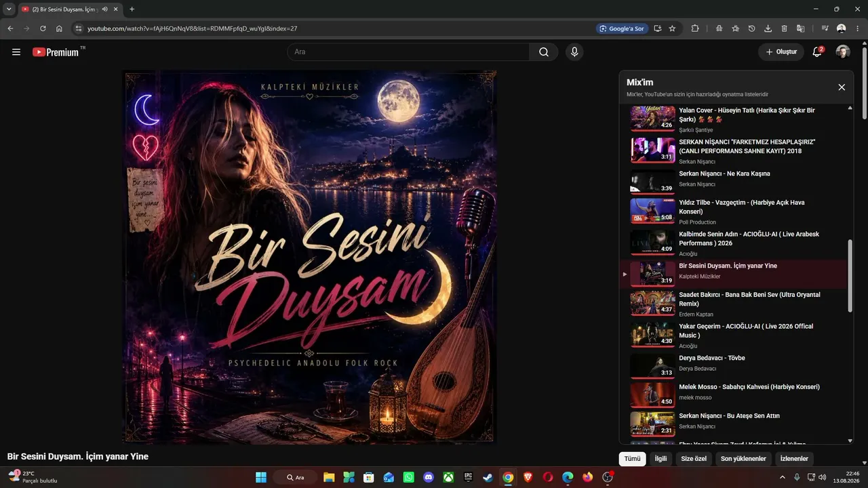Select the Tümü filter chip
Viewport: 868px width, 488px height.
point(632,459)
